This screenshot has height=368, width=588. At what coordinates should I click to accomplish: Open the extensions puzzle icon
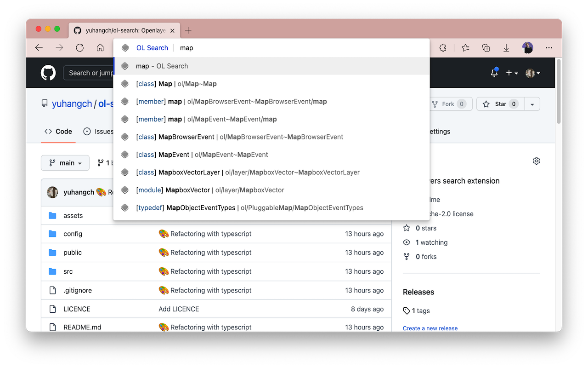tap(443, 48)
